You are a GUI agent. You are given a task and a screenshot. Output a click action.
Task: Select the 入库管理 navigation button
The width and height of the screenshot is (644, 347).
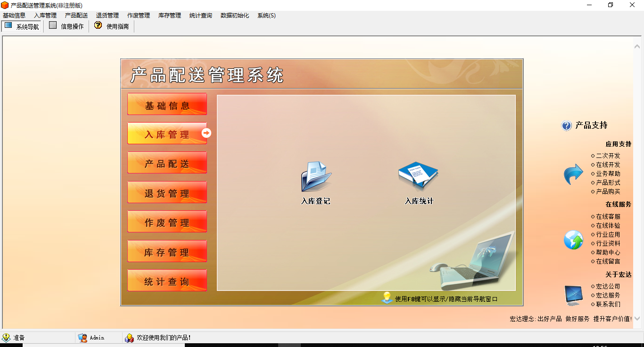[x=167, y=133]
